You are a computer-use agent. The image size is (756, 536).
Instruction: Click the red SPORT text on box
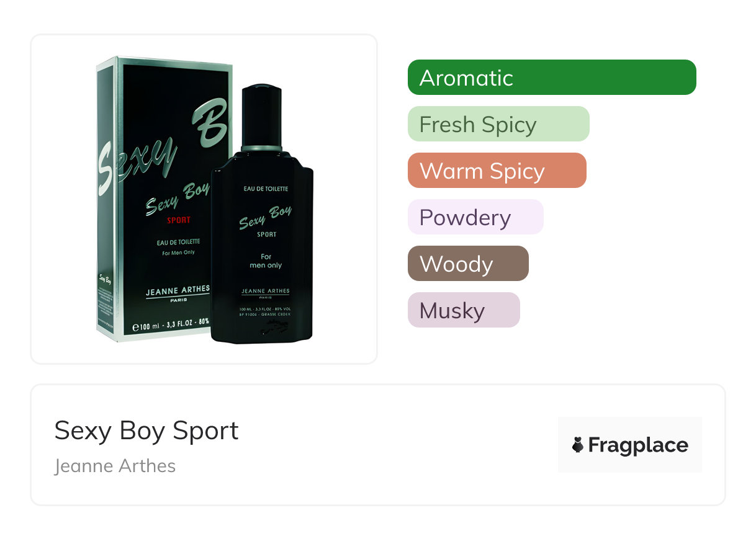coord(179,220)
